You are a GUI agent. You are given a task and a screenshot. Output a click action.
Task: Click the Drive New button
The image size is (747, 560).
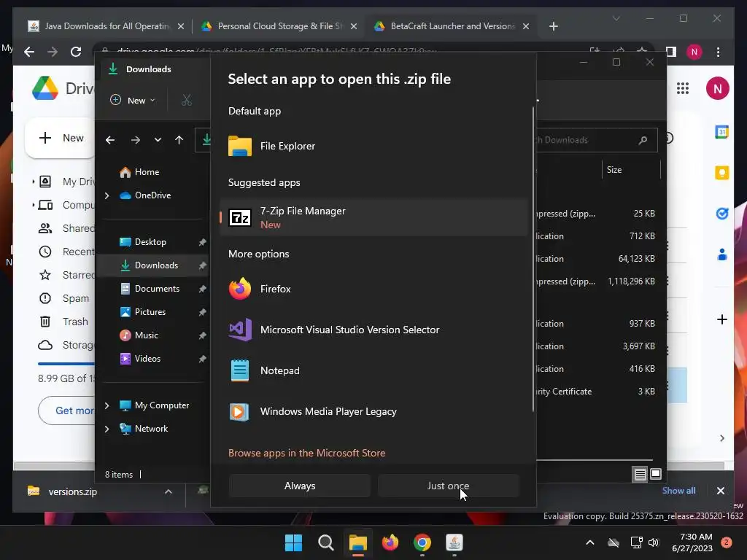pos(61,138)
